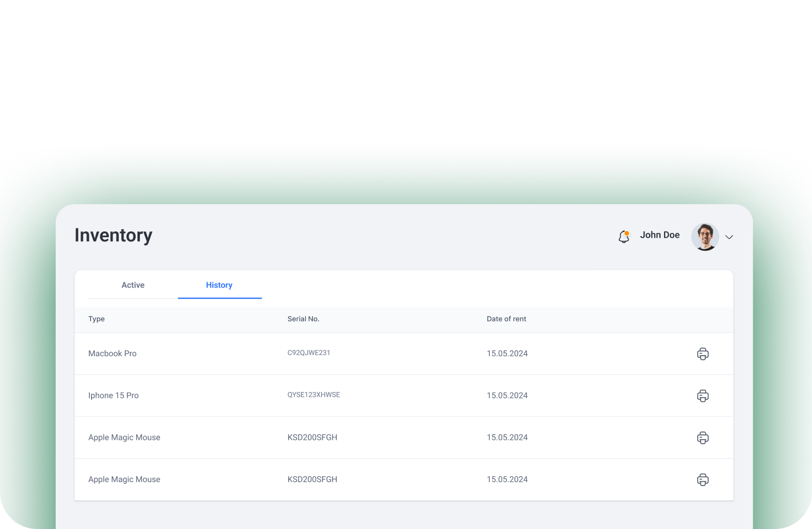This screenshot has height=529, width=812.
Task: Select serial number QYSE123XHWSE
Action: pos(314,394)
